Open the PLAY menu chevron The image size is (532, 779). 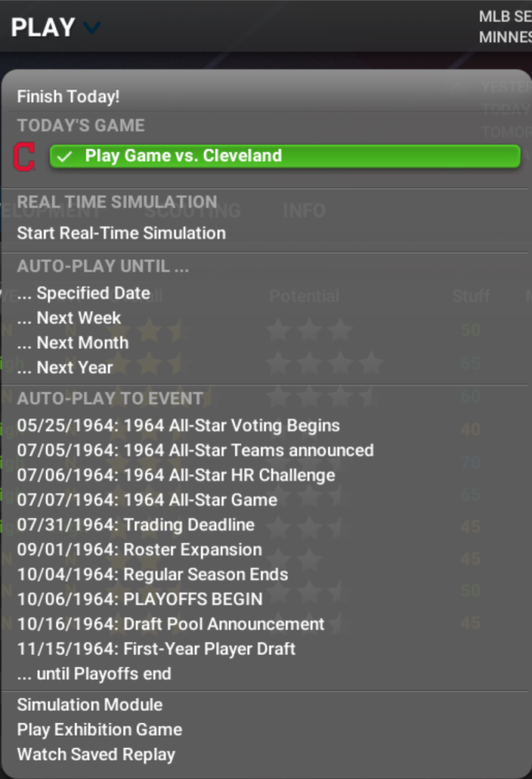pyautogui.click(x=90, y=28)
